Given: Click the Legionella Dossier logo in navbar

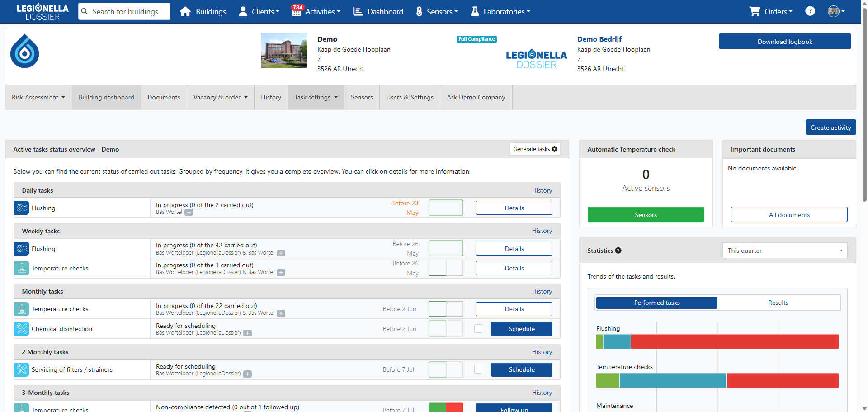Looking at the screenshot, I should [42, 12].
